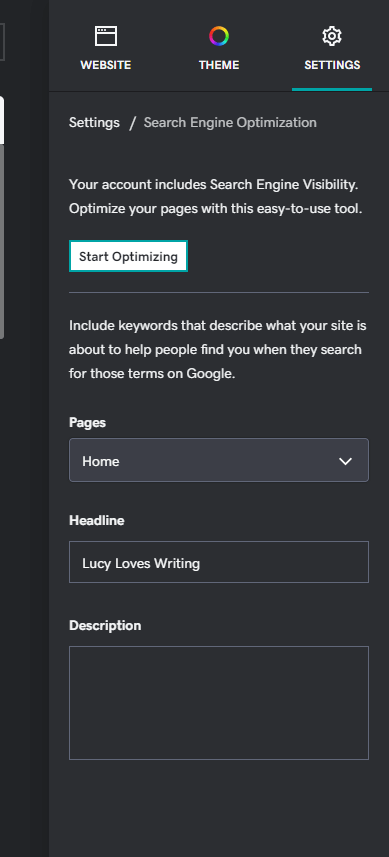Open the Pages dropdown showing Home
389x857 pixels.
point(219,460)
